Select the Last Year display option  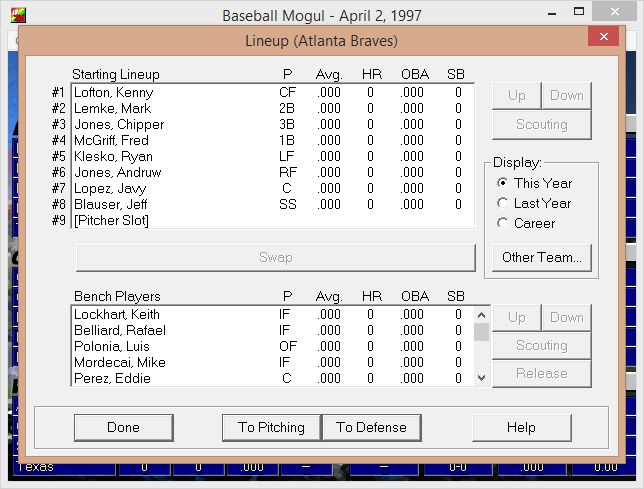tap(534, 203)
